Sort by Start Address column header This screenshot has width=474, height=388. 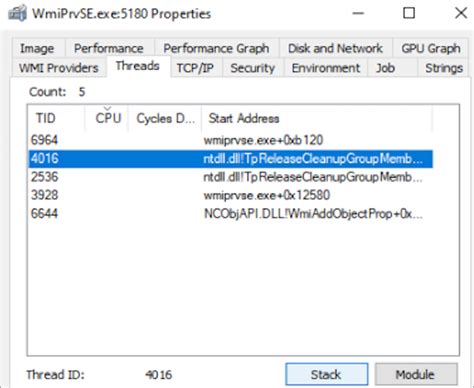317,118
